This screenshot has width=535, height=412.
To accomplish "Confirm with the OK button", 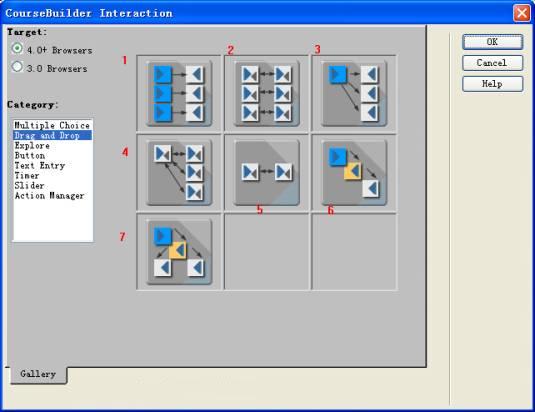I will point(492,42).
